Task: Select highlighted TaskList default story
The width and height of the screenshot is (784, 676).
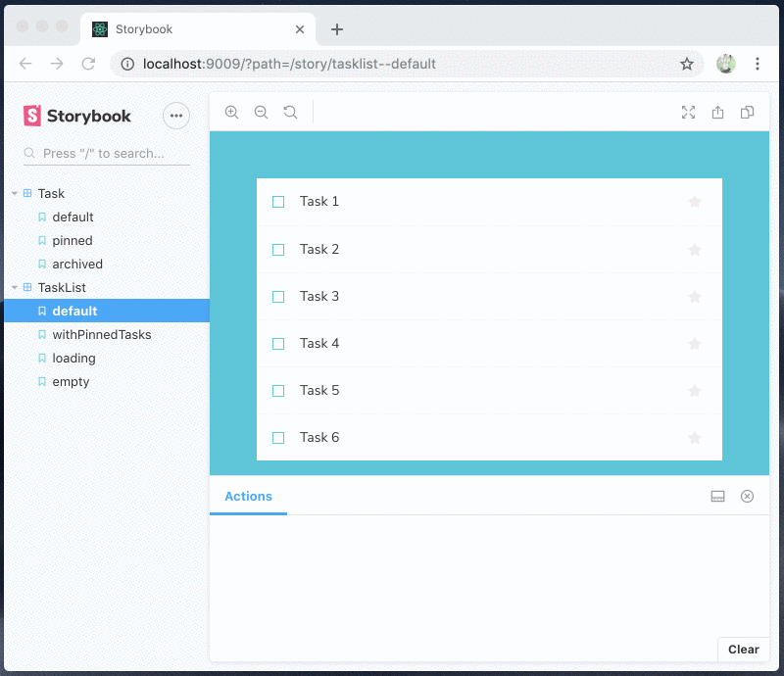Action: pos(107,311)
